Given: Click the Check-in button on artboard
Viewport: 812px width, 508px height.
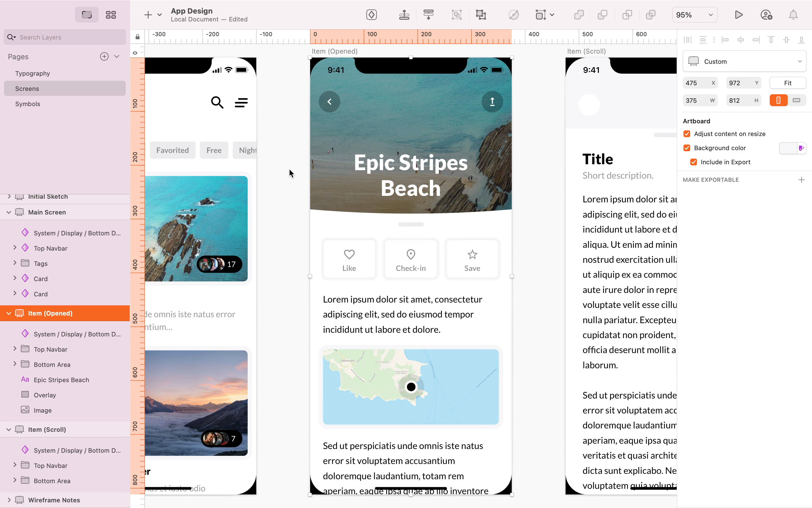Looking at the screenshot, I should click(x=411, y=259).
